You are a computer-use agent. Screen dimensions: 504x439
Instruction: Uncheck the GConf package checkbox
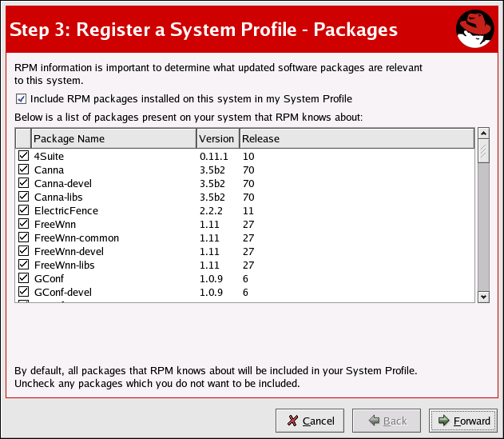click(23, 278)
